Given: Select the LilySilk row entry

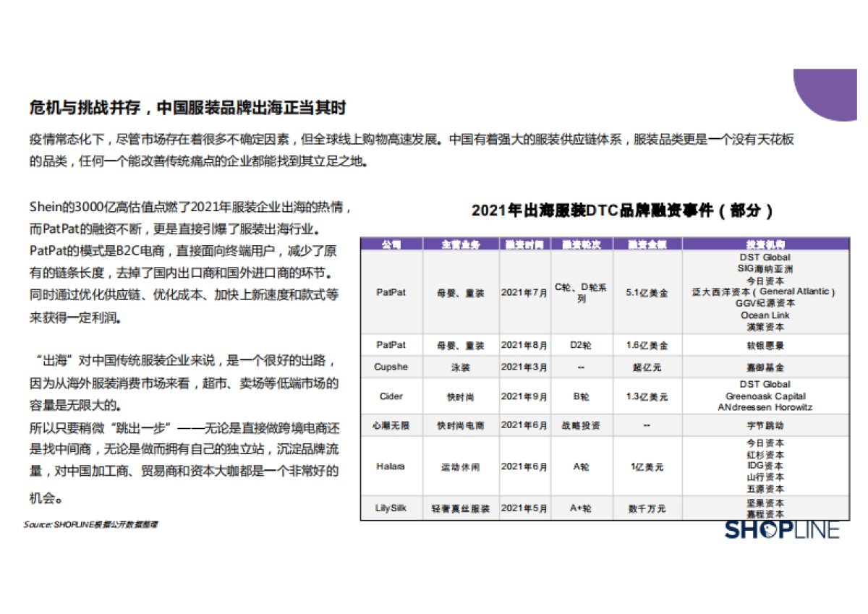Looking at the screenshot, I should click(x=390, y=508).
